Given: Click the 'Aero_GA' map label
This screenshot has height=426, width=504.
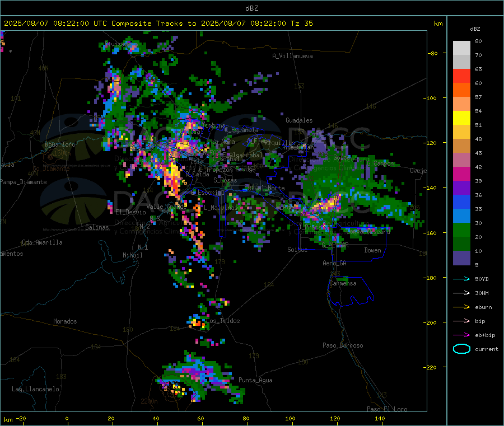Looking at the screenshot, I should pyautogui.click(x=335, y=264).
